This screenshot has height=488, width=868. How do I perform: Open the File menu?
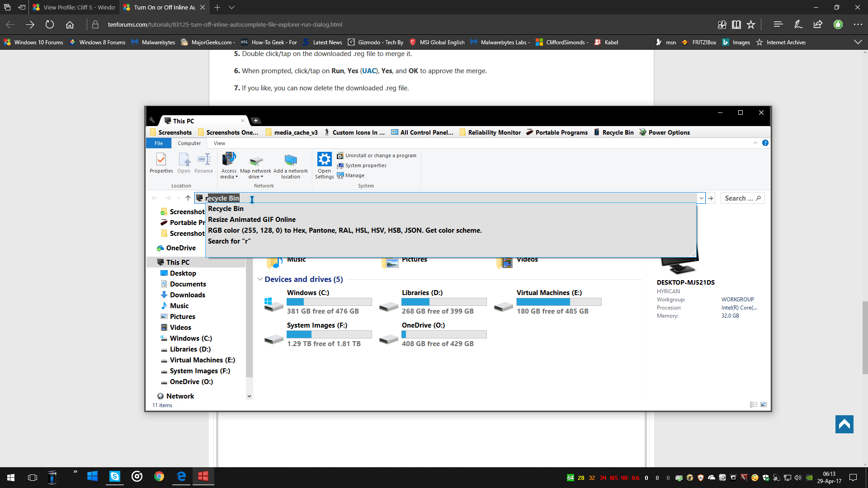click(x=159, y=143)
